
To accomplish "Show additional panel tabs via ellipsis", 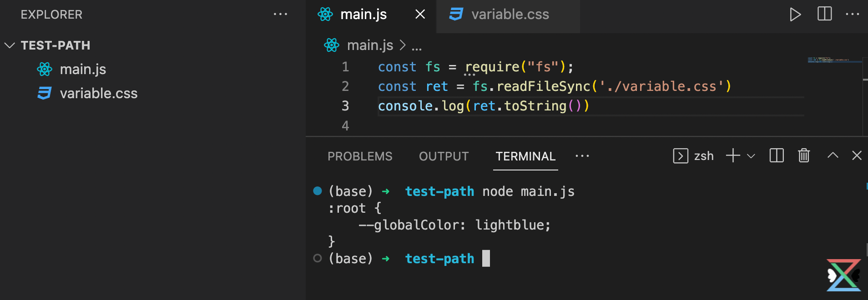I will point(582,156).
